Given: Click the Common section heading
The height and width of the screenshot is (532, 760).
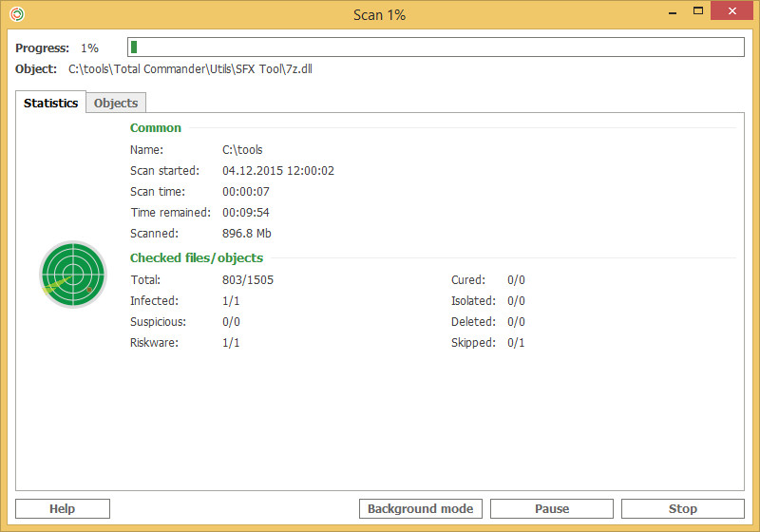Looking at the screenshot, I should coord(156,127).
